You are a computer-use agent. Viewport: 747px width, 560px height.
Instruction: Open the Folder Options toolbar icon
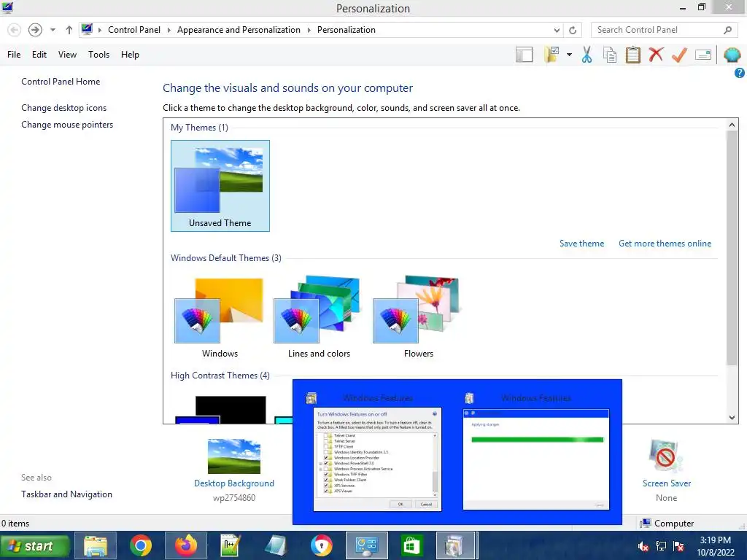point(551,55)
